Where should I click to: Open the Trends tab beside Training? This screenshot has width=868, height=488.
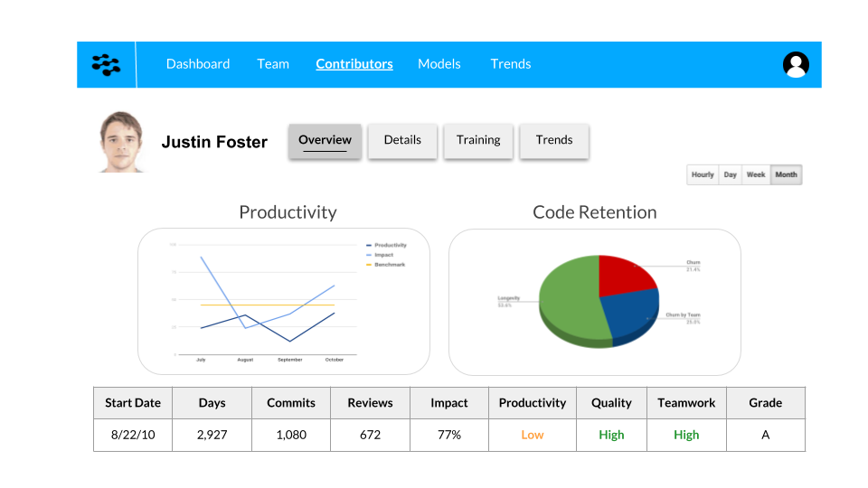pos(554,141)
